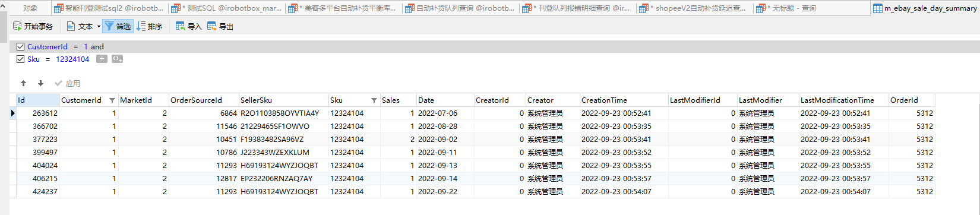Move filter condition down with down arrow

point(40,83)
